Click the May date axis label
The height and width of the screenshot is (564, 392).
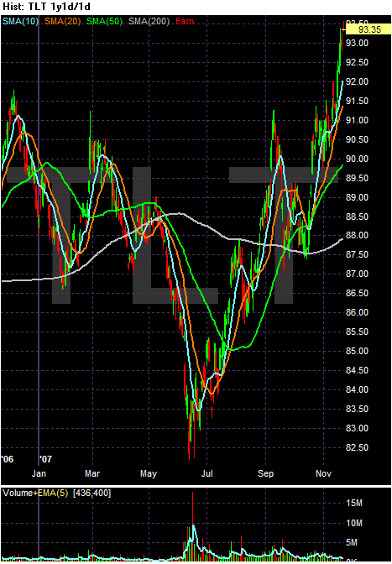coord(149,473)
